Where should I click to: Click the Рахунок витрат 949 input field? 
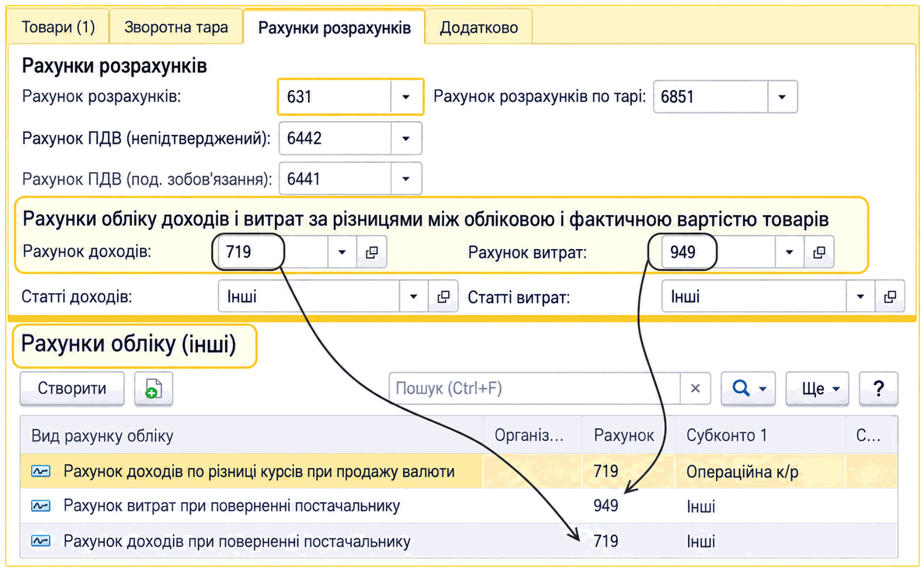(x=718, y=252)
